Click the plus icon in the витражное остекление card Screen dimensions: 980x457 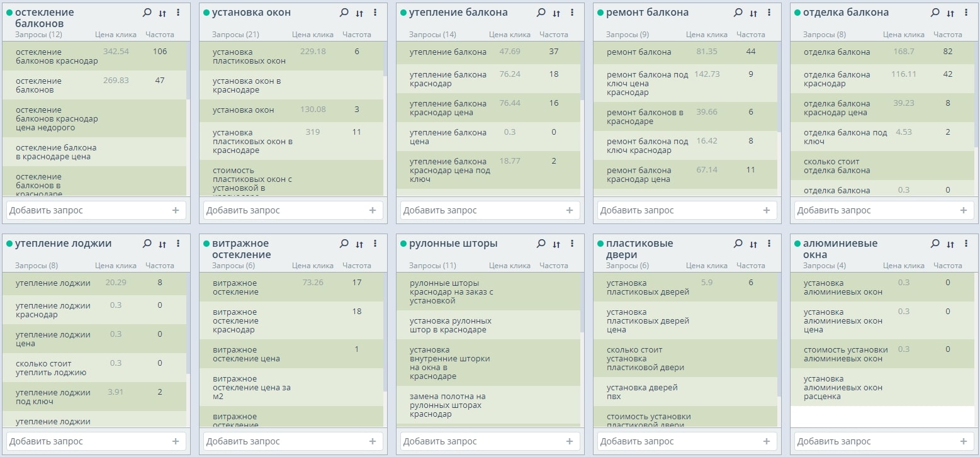(x=372, y=441)
